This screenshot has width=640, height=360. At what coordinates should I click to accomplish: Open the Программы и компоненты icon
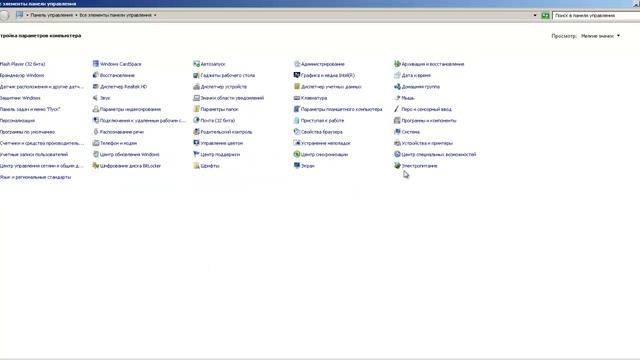pyautogui.click(x=397, y=120)
